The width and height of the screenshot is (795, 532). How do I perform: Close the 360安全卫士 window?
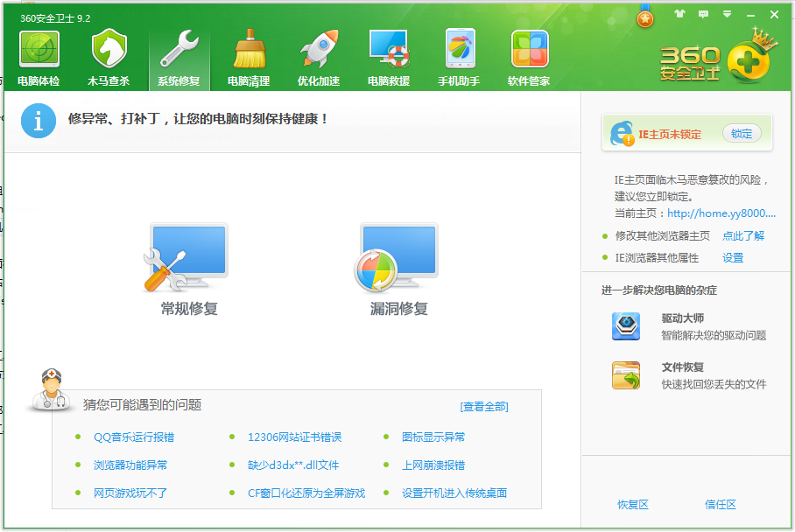[774, 15]
